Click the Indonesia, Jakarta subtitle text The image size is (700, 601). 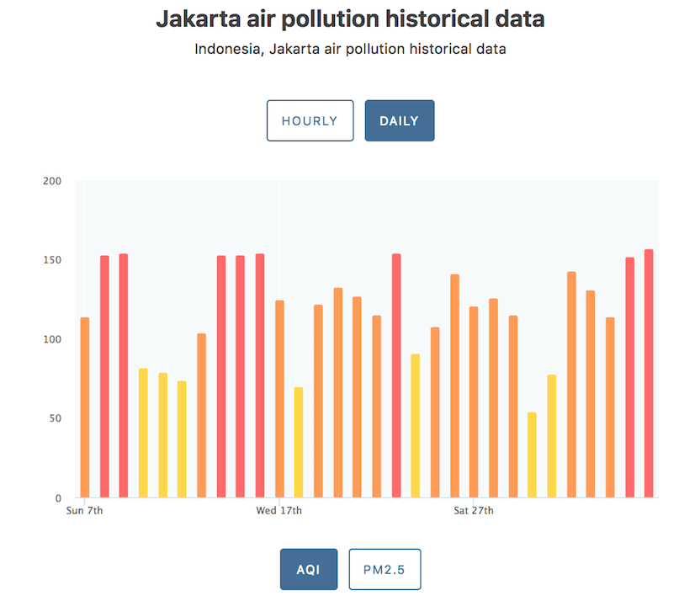pyautogui.click(x=351, y=49)
